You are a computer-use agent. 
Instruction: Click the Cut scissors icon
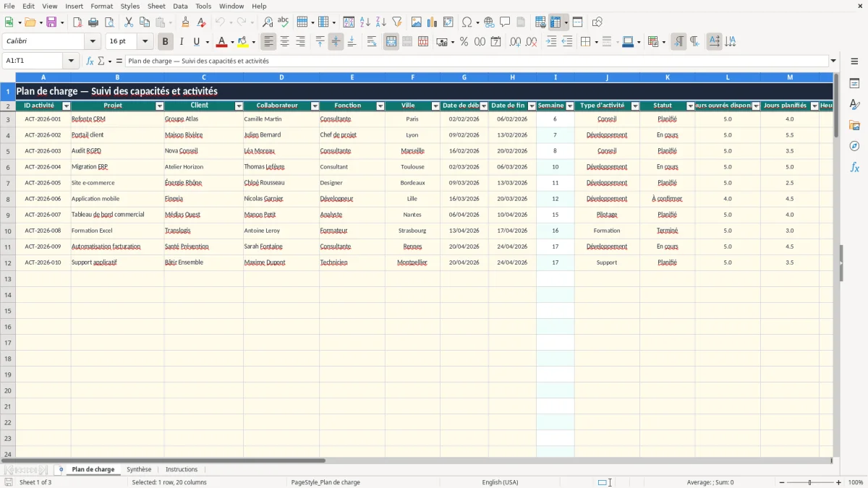128,22
